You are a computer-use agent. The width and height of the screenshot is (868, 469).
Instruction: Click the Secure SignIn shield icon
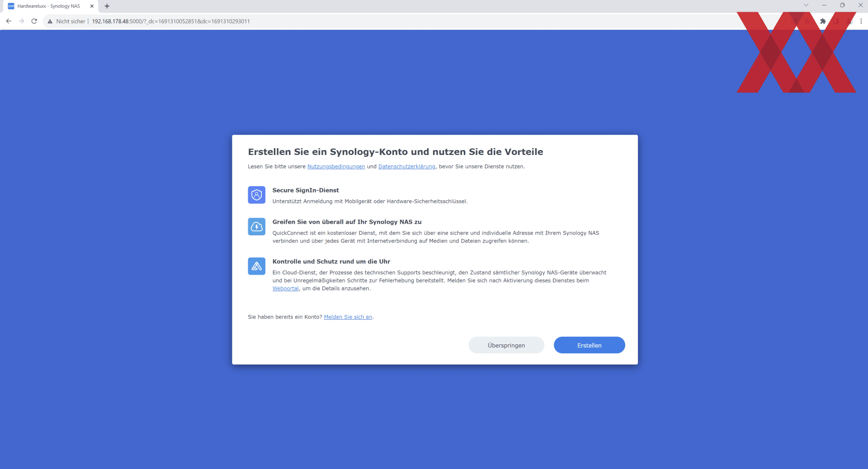click(x=256, y=195)
